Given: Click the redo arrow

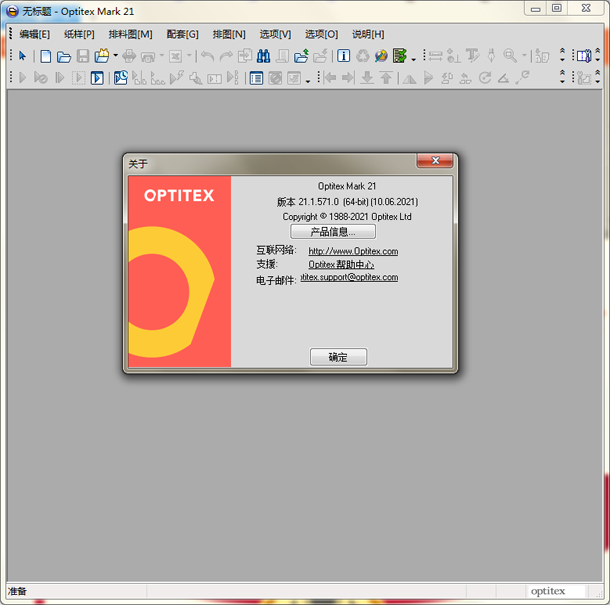Looking at the screenshot, I should click(226, 57).
